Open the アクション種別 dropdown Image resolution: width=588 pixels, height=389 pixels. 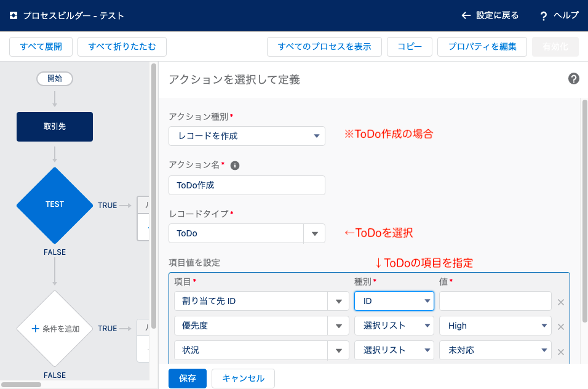[x=247, y=136]
